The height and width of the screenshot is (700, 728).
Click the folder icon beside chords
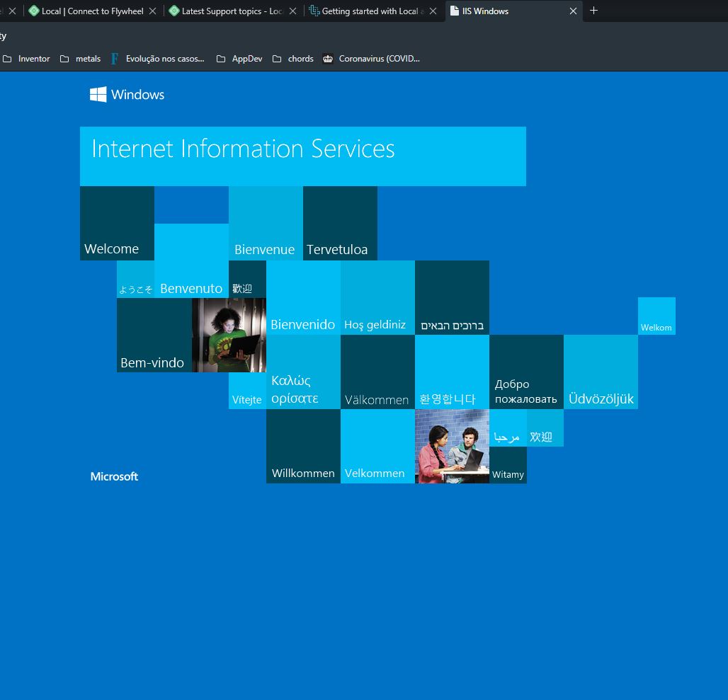click(x=277, y=59)
